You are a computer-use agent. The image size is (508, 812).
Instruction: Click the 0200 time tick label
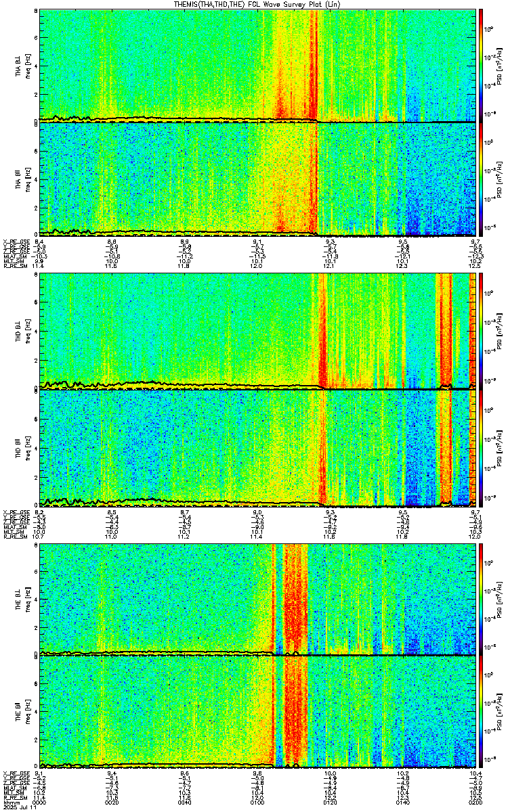coord(474,803)
